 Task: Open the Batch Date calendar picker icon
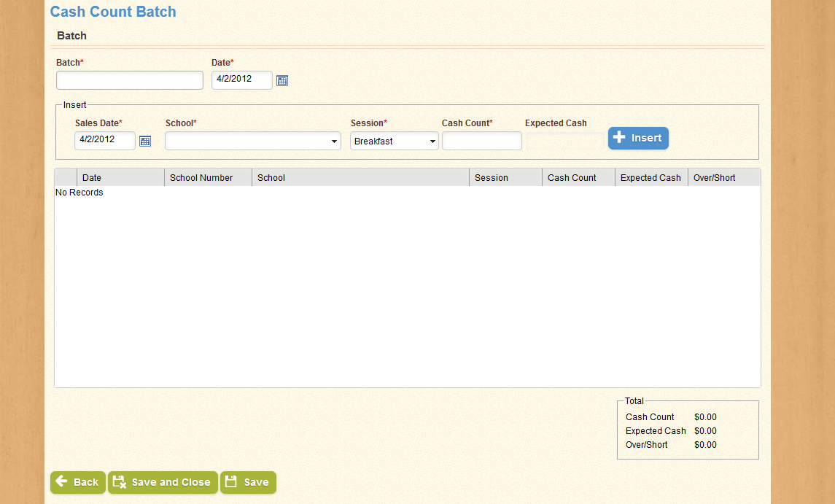point(282,81)
